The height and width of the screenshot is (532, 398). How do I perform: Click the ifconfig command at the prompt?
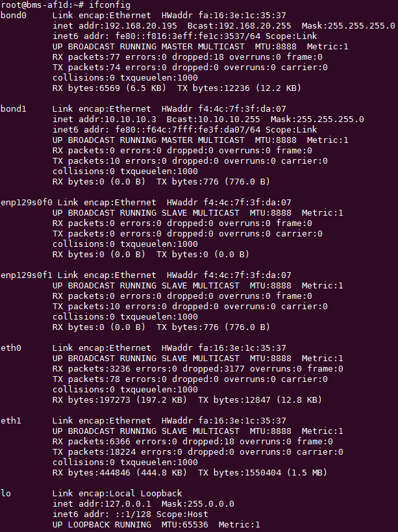coord(110,5)
